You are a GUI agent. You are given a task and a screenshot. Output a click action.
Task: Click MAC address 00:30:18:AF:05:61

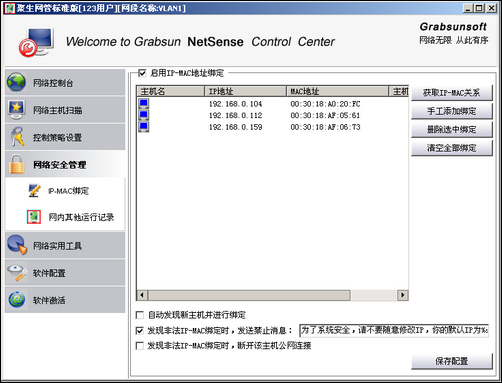pyautogui.click(x=325, y=116)
